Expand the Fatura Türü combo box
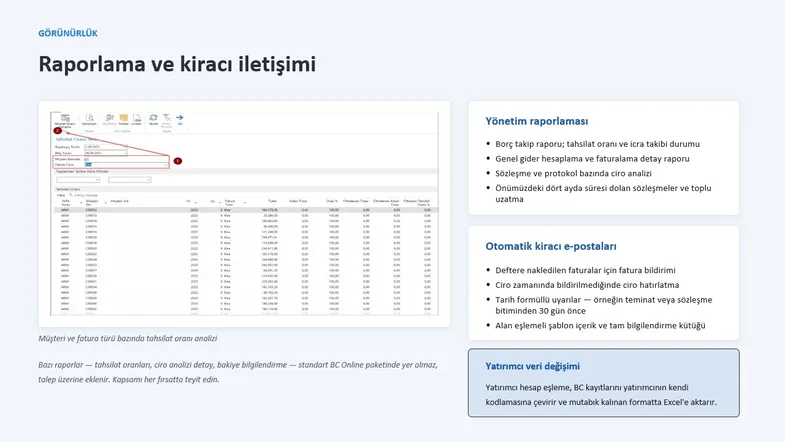The height and width of the screenshot is (442, 785). coord(166,165)
